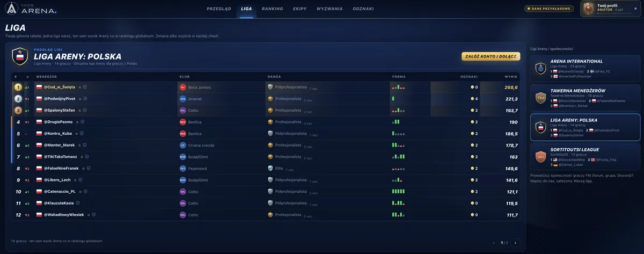
Task: Click the score 268,6
Action: coord(511,87)
